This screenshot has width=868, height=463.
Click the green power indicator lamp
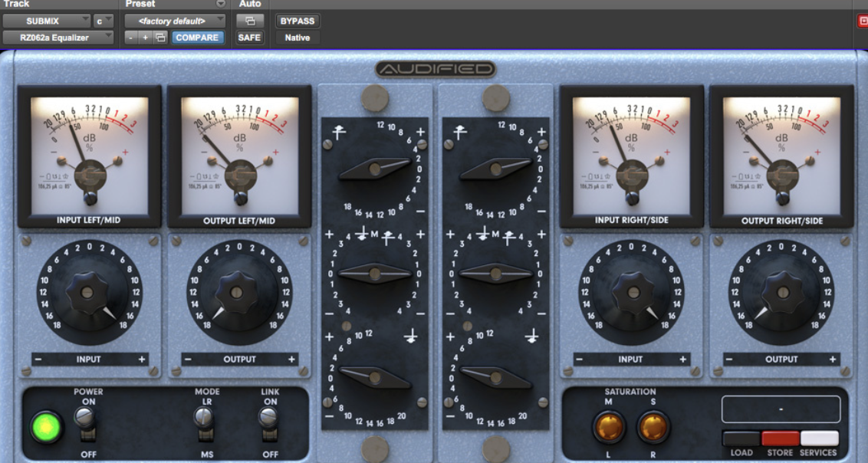pyautogui.click(x=46, y=426)
